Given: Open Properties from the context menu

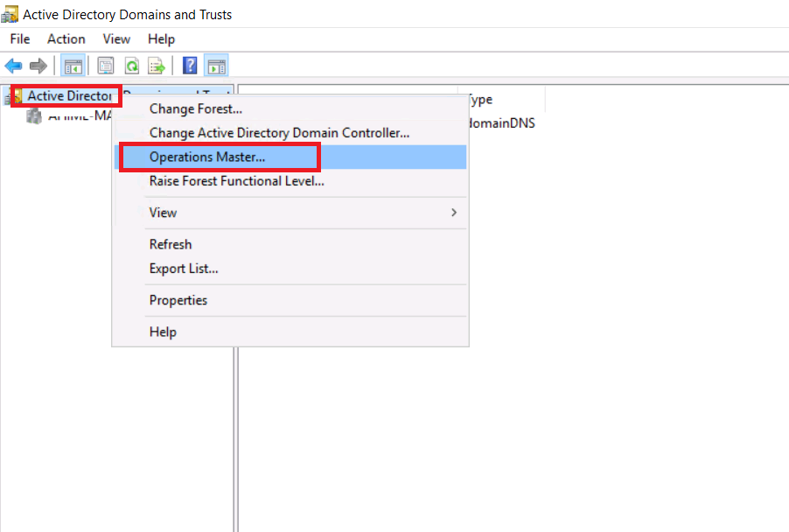Looking at the screenshot, I should click(290, 300).
